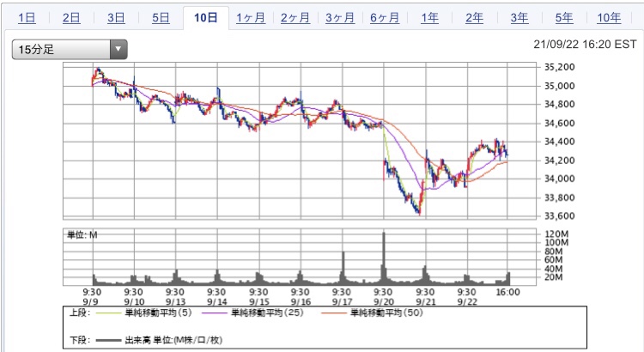Click the 9:30 9/14 date axis label
Image resolution: width=644 pixels, height=352 pixels.
217,297
